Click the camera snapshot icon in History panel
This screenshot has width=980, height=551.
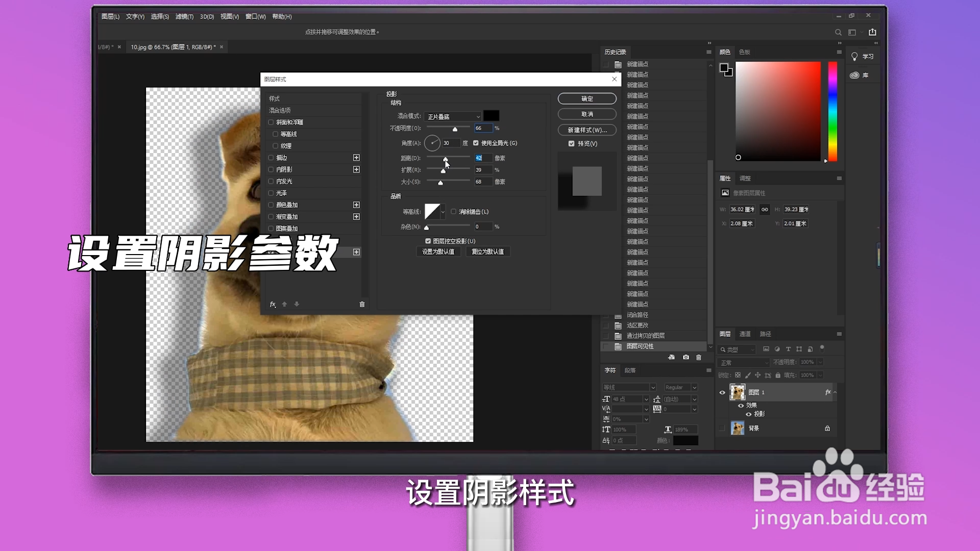[686, 358]
